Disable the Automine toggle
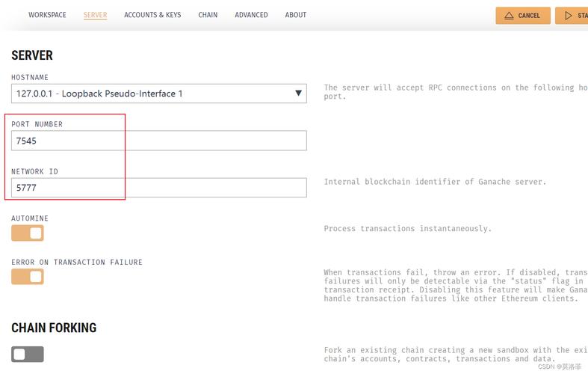The height and width of the screenshot is (374, 588). click(28, 233)
